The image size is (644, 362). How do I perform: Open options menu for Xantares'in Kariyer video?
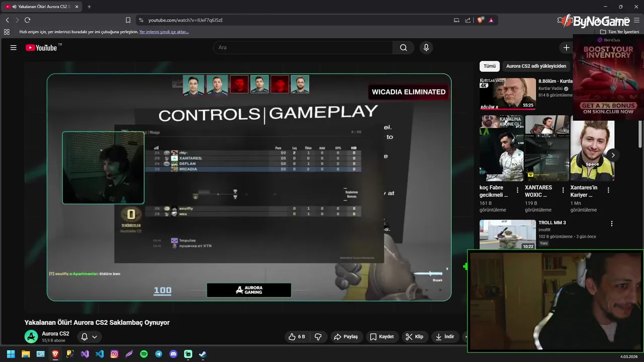608,191
